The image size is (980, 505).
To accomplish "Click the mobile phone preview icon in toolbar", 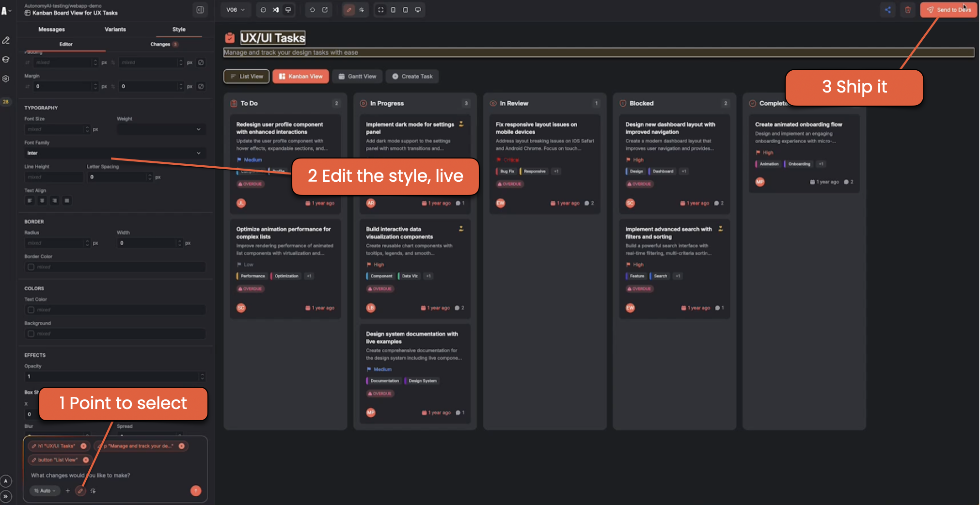I will tap(393, 10).
